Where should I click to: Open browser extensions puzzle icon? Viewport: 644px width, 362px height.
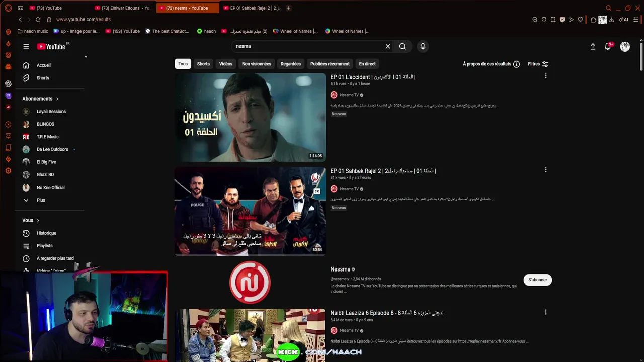tap(593, 20)
